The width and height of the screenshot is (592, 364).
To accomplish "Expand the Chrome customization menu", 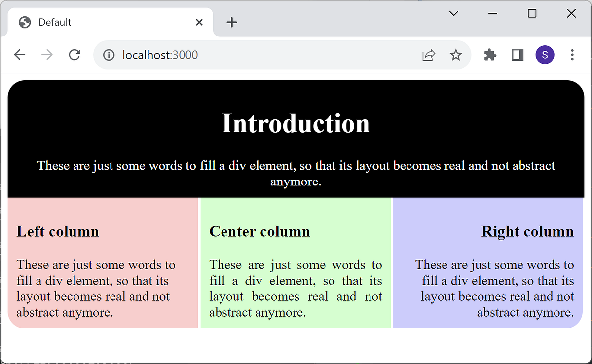I will [453, 13].
